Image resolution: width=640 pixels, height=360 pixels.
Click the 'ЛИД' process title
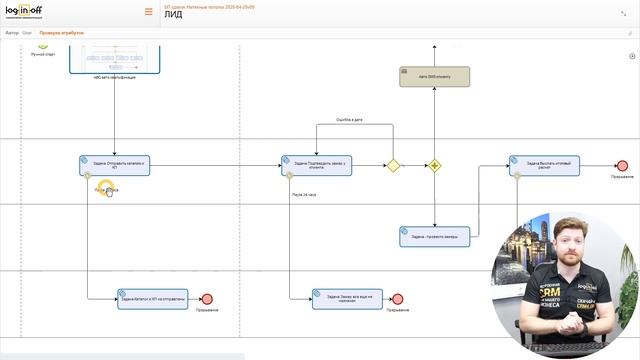pos(173,15)
